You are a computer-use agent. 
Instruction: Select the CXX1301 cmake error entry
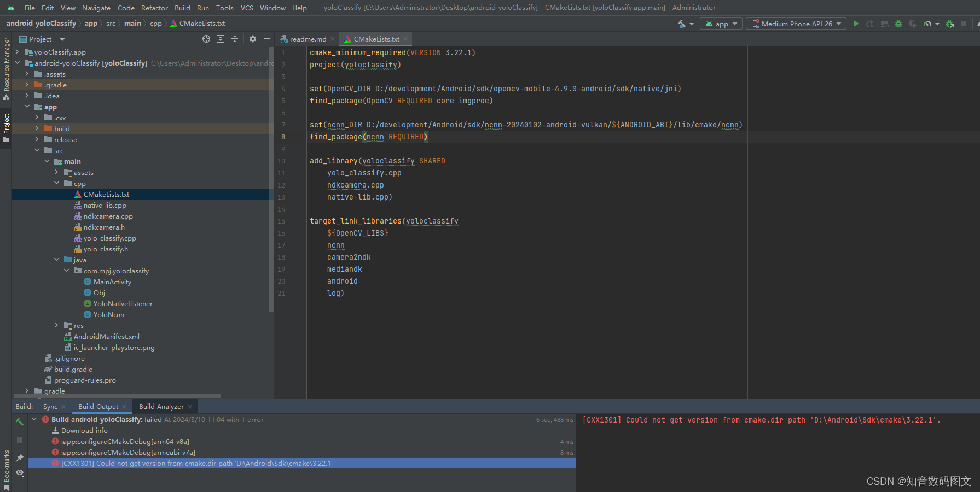pyautogui.click(x=192, y=463)
